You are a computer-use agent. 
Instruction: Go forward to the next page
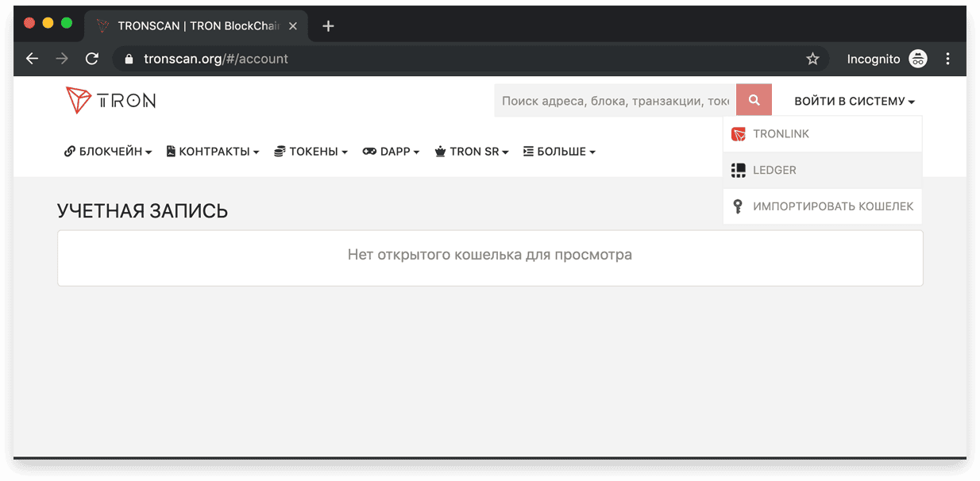click(62, 59)
